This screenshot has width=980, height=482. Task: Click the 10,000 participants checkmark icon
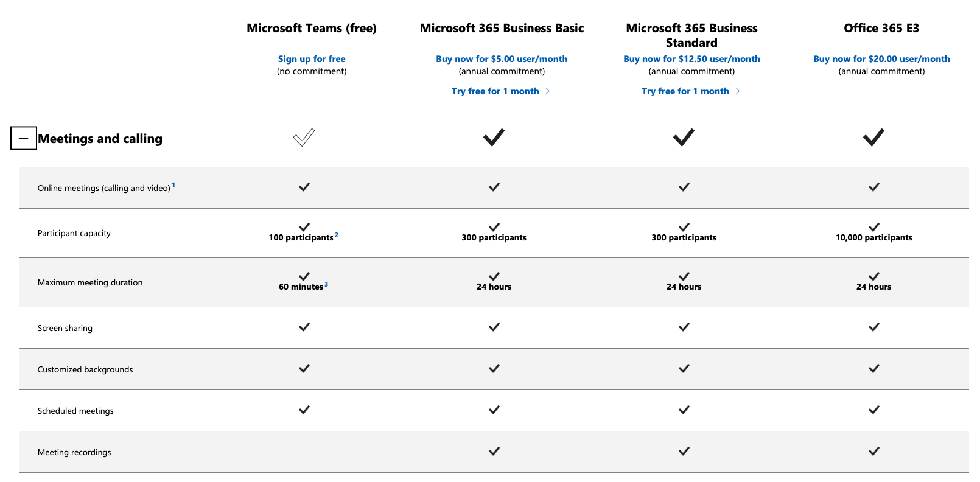pyautogui.click(x=873, y=226)
